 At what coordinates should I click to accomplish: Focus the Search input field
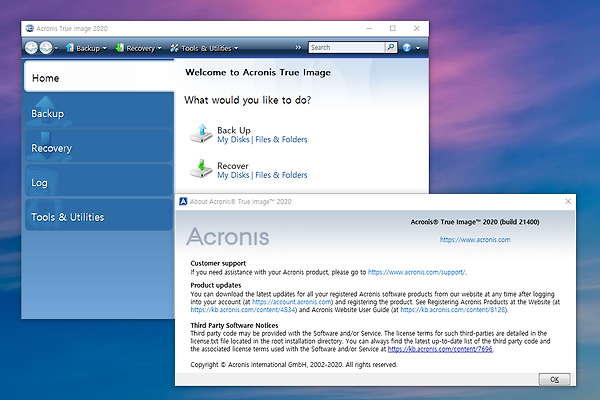coord(346,47)
